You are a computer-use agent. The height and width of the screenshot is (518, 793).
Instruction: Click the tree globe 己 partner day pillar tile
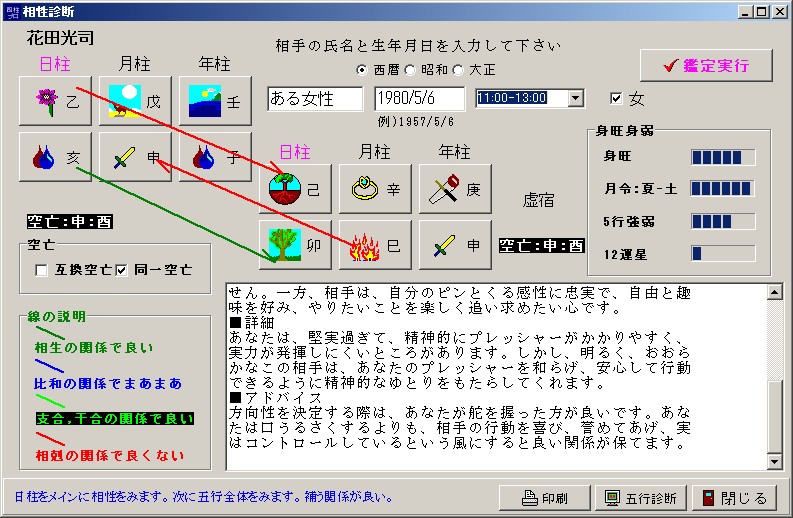(295, 189)
